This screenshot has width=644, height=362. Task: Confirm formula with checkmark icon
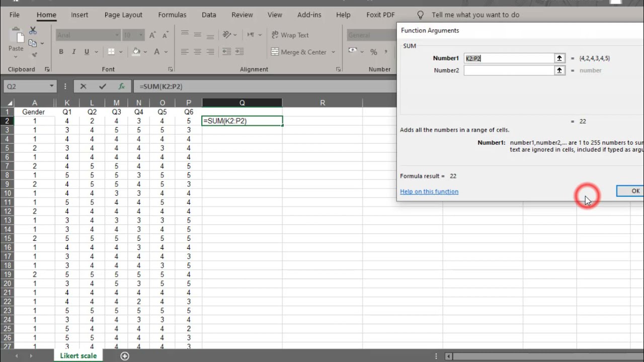[103, 86]
